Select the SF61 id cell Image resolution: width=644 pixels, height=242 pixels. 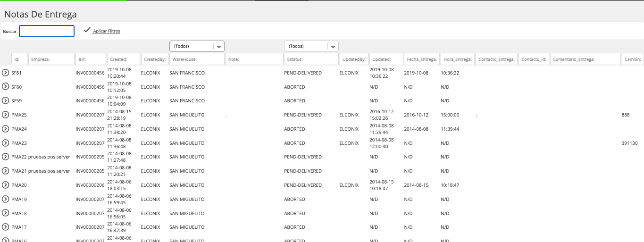click(x=17, y=73)
